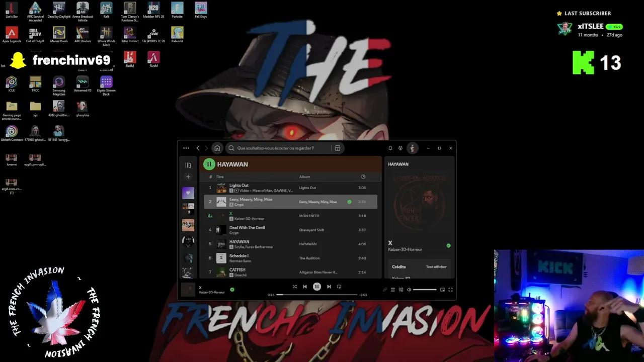Click Tout afficher in Crédits section
The image size is (644, 362).
click(x=436, y=267)
